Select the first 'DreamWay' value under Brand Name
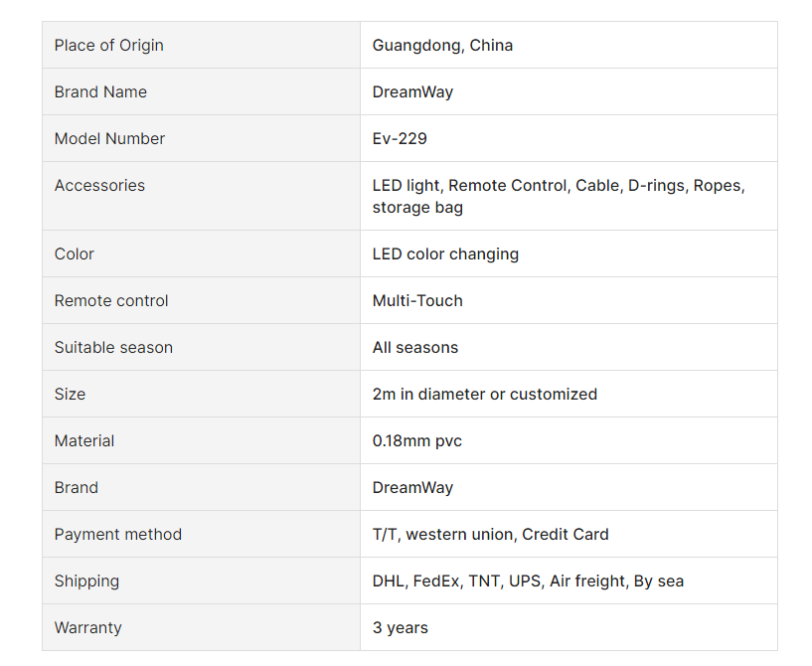Screen dimensions: 812x666 (412, 91)
